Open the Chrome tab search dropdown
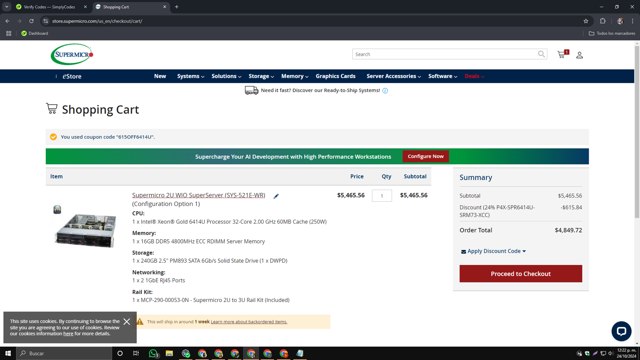Viewport: 640px width, 360px height. [7, 7]
